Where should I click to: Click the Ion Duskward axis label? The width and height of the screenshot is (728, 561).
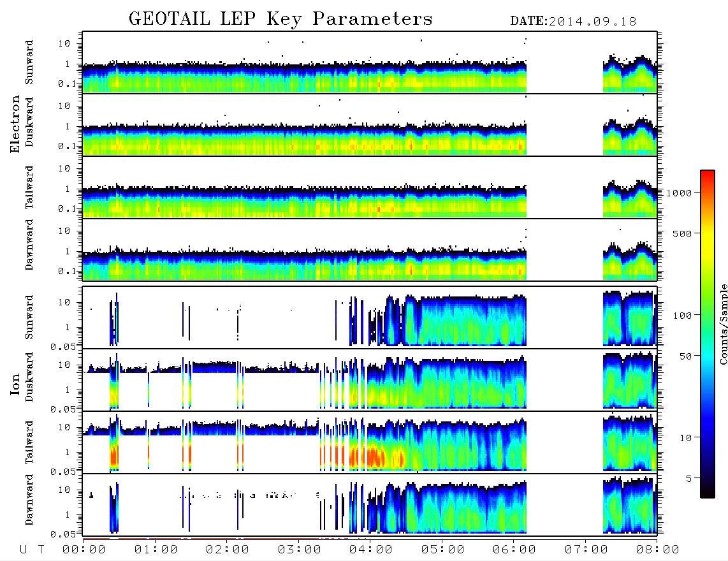tap(29, 377)
